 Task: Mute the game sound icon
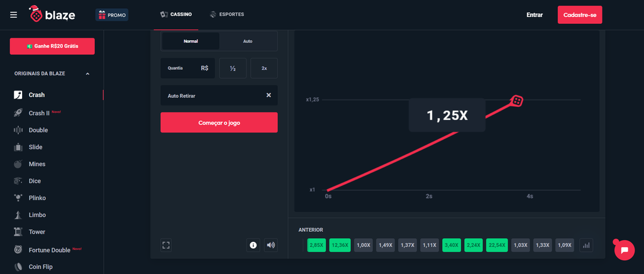(270, 245)
